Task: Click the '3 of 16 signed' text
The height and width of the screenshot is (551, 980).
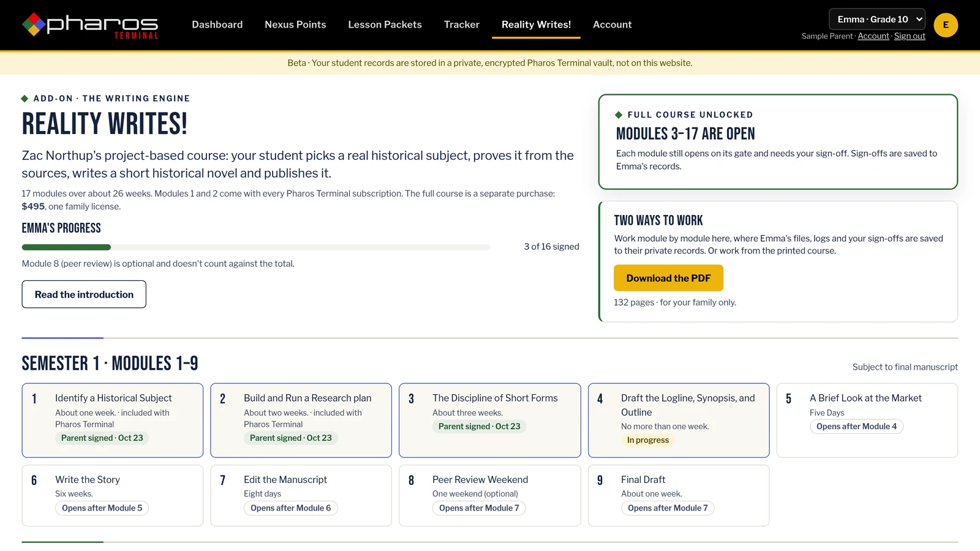Action: (551, 247)
